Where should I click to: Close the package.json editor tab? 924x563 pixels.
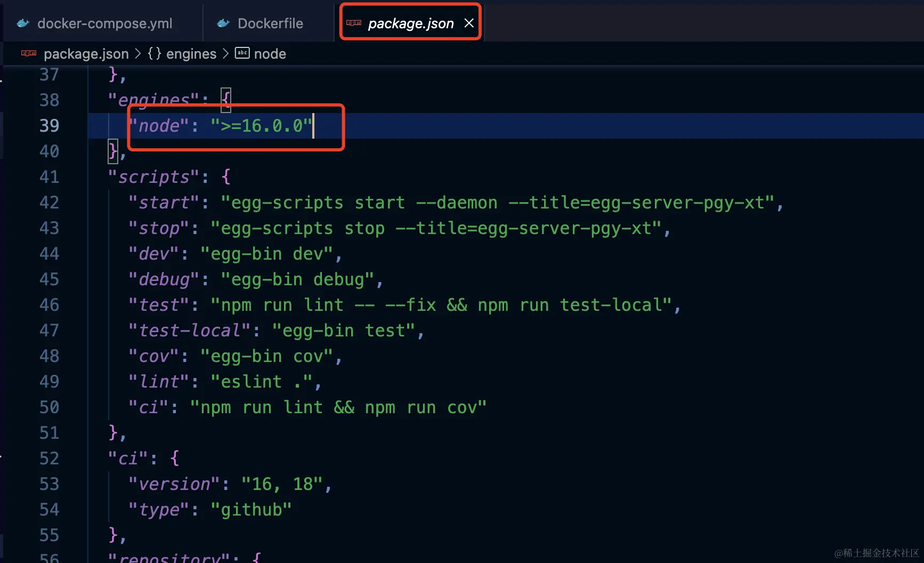[469, 23]
